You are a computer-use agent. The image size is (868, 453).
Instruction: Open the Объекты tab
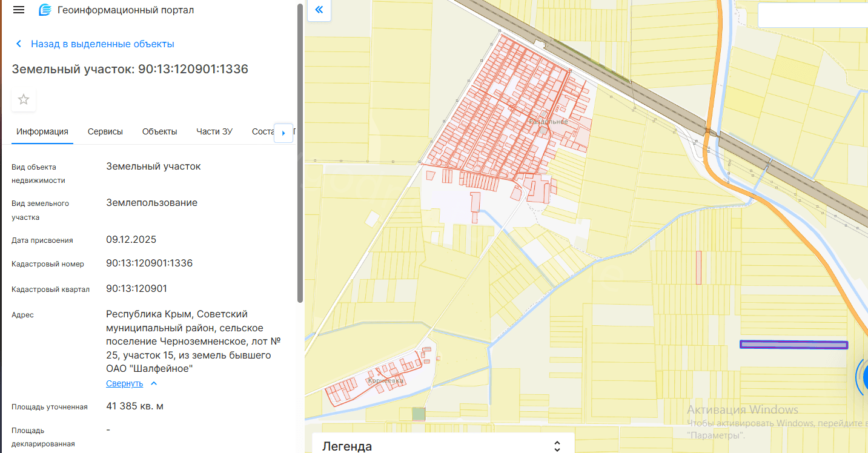[159, 131]
